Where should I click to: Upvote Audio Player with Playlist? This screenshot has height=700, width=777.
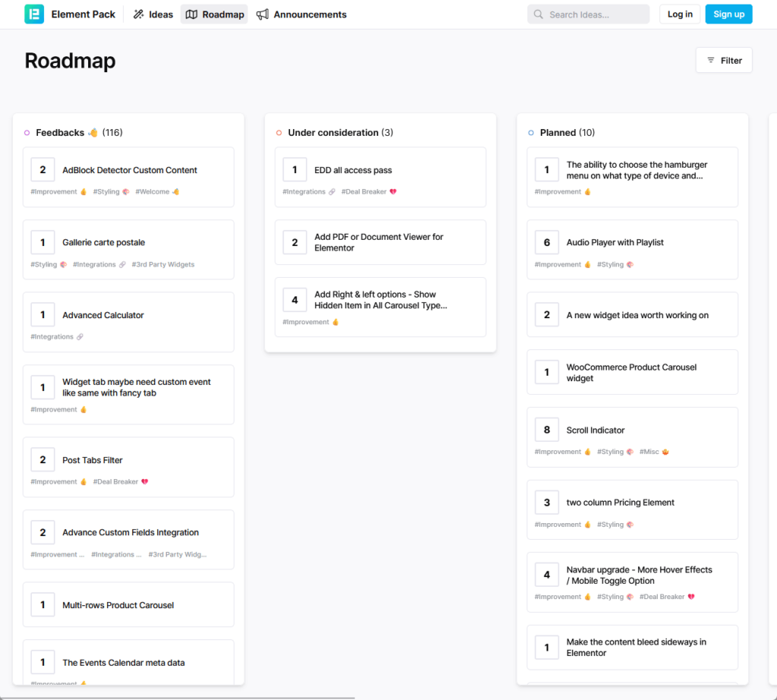tap(547, 242)
